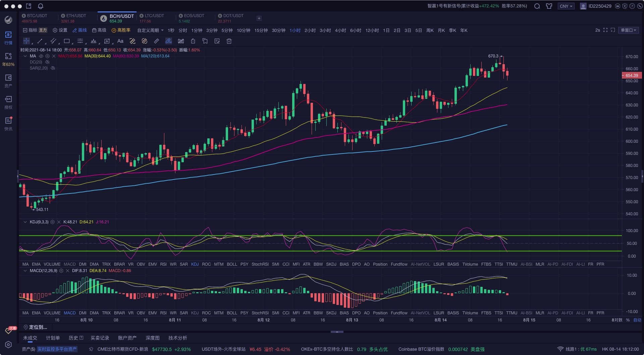Open the 技术分析 technical analysis panel

[177, 338]
